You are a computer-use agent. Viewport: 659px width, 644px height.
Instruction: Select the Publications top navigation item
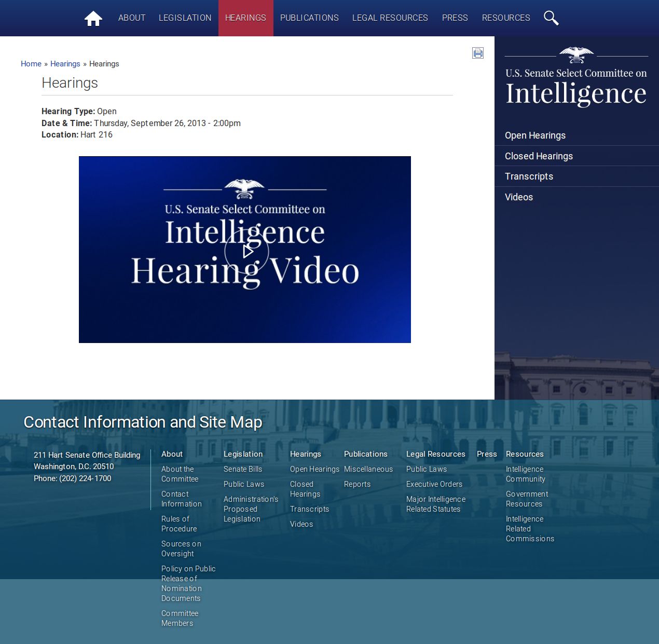[x=309, y=18]
